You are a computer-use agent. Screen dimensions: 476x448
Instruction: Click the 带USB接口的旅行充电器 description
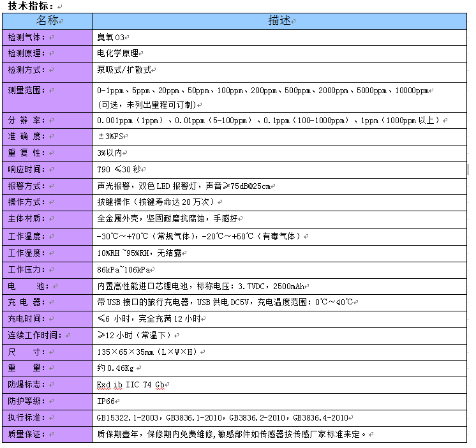[225, 302]
